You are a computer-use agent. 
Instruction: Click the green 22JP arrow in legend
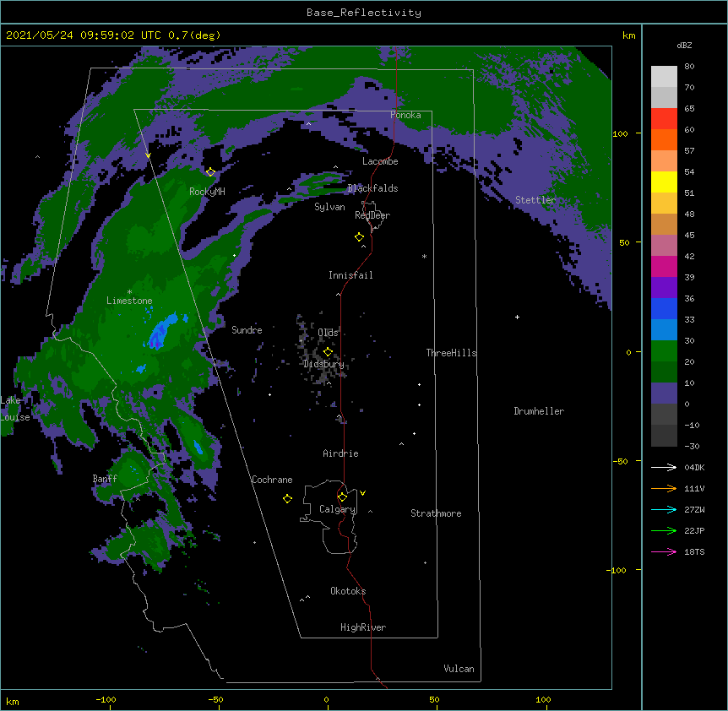(x=664, y=530)
